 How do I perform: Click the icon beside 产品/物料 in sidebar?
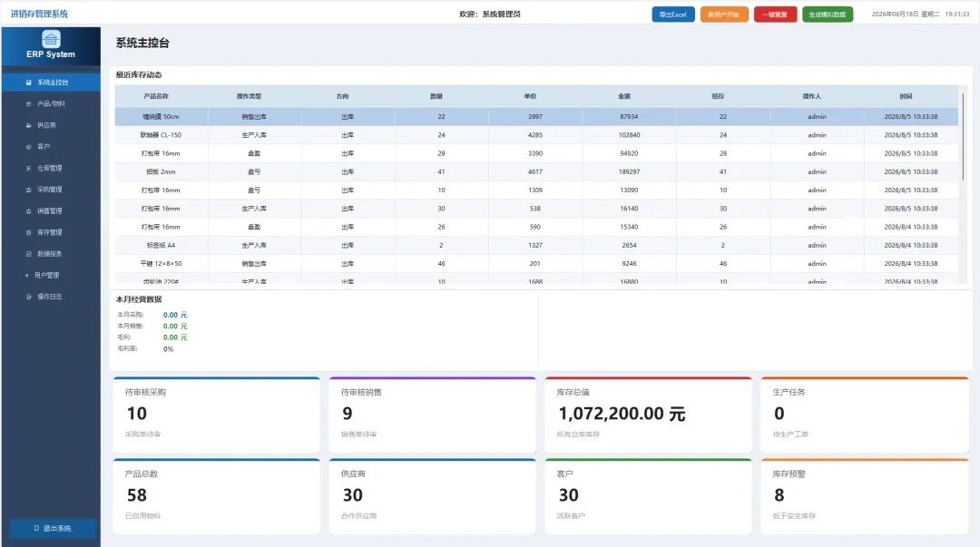coord(28,103)
